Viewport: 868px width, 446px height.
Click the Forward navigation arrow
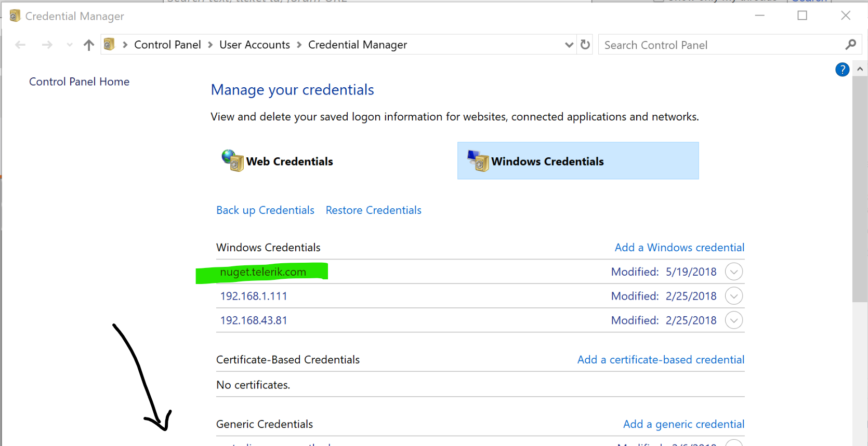(x=47, y=45)
